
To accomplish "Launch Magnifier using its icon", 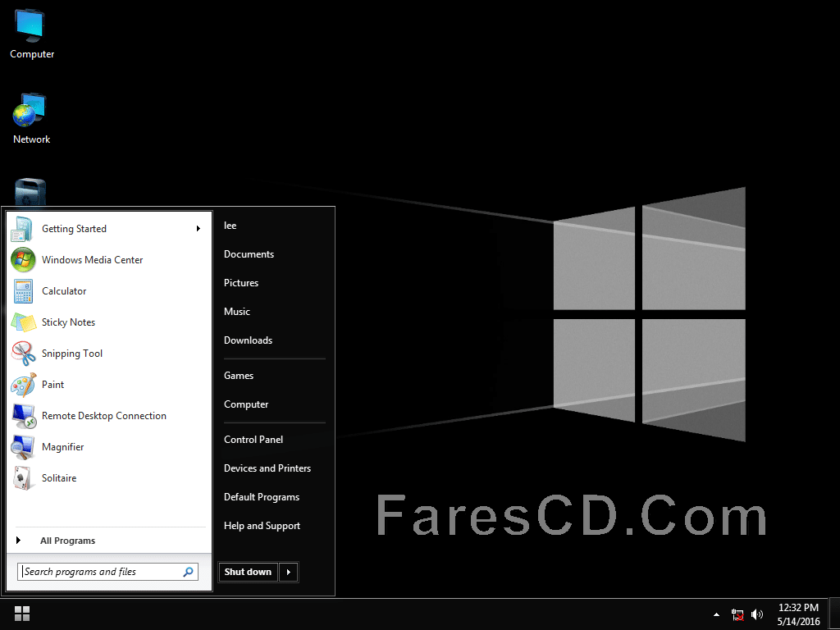I will (x=22, y=447).
